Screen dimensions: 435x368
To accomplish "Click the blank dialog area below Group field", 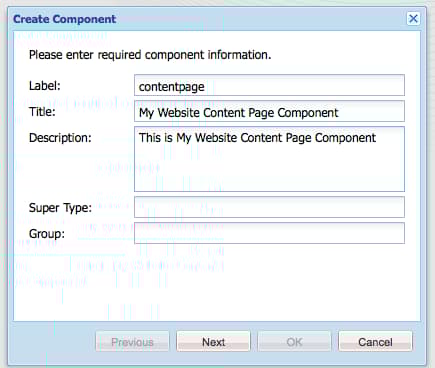I will (217, 282).
